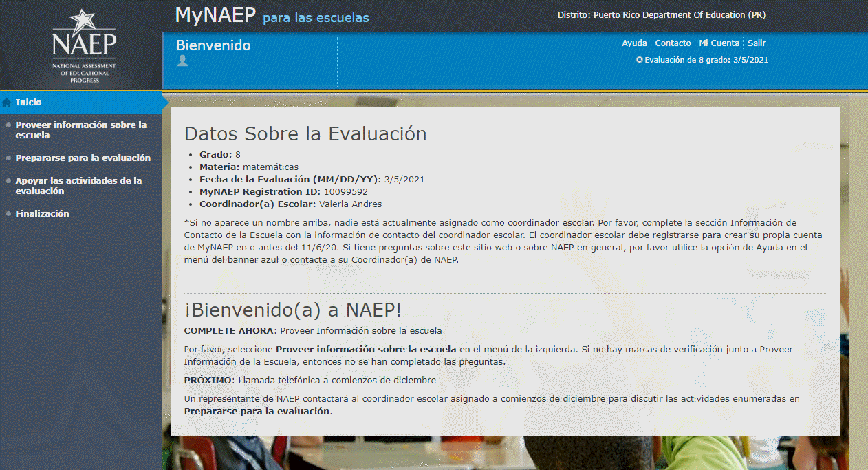Open Mi Cuenta

pyautogui.click(x=719, y=43)
